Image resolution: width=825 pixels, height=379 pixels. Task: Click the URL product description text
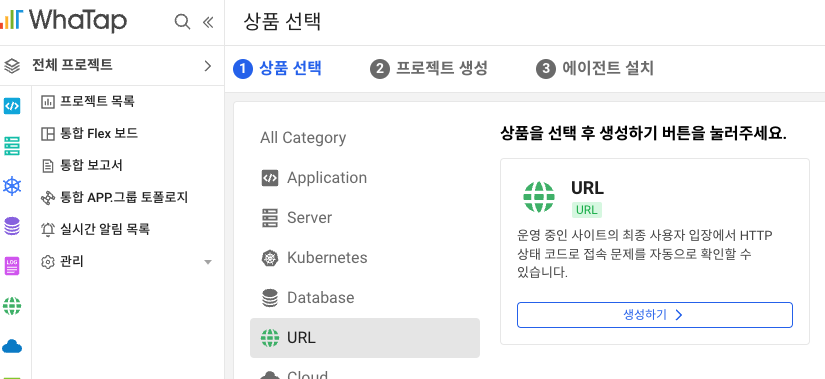645,254
